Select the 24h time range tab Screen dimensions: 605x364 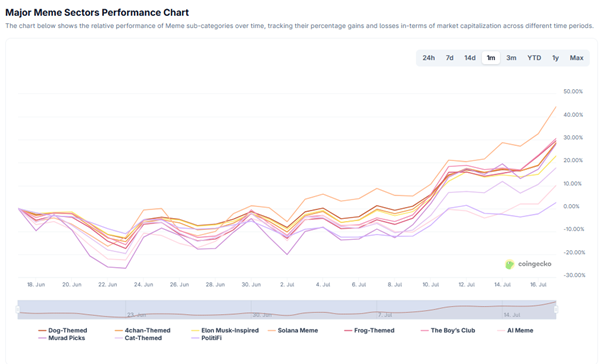(428, 58)
